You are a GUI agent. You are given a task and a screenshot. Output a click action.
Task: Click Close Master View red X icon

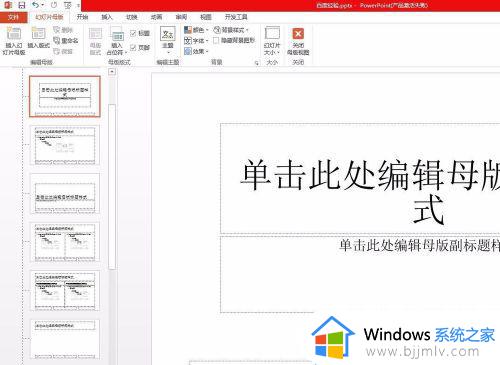click(x=298, y=34)
